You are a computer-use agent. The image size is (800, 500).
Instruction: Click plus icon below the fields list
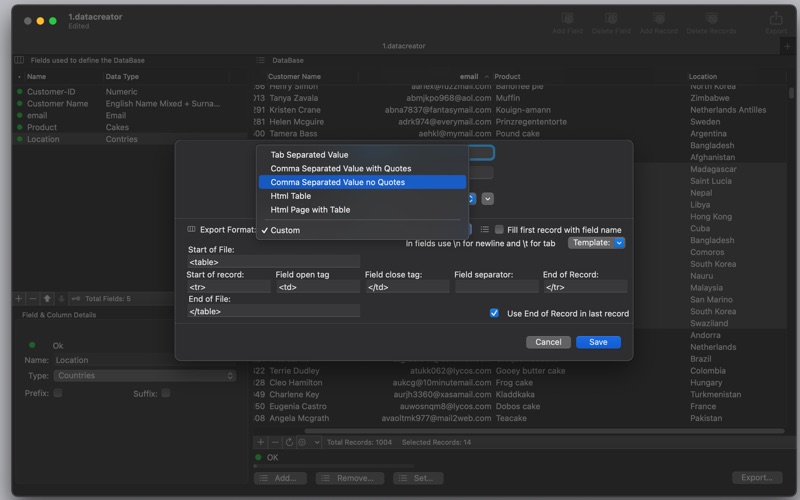(x=19, y=298)
